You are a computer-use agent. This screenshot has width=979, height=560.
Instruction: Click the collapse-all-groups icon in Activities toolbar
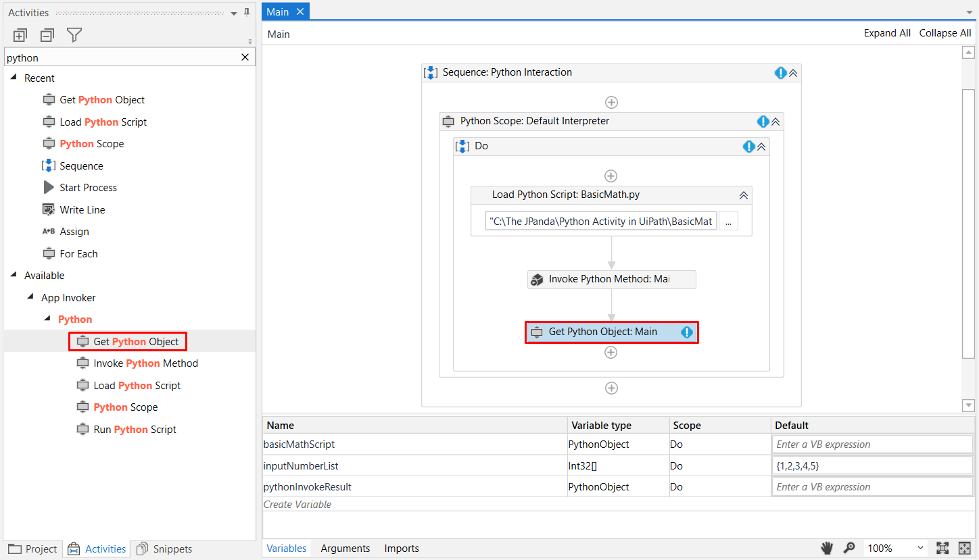point(47,34)
